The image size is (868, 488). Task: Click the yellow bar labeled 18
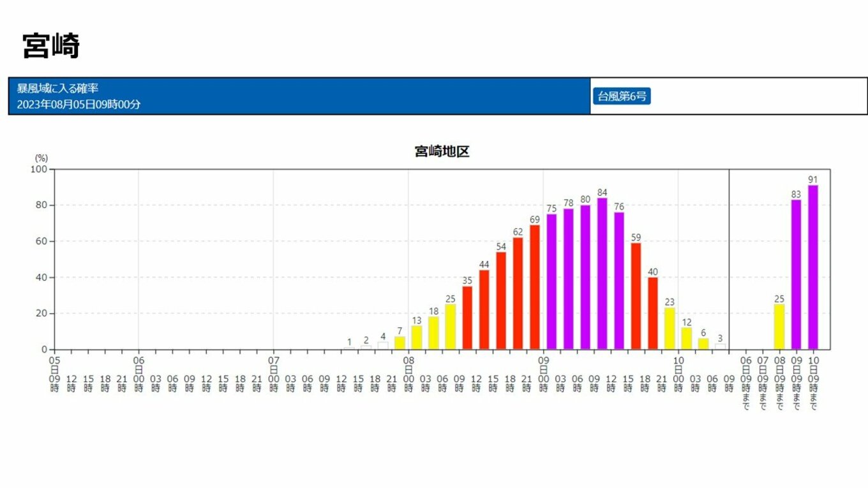[433, 334]
